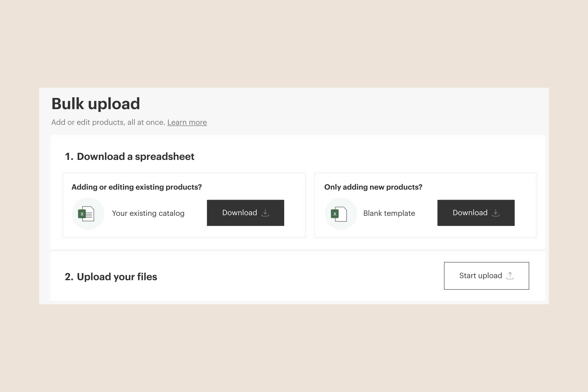Click download arrow icon beside existing catalog
Screen dimensions: 588x392
click(x=265, y=213)
